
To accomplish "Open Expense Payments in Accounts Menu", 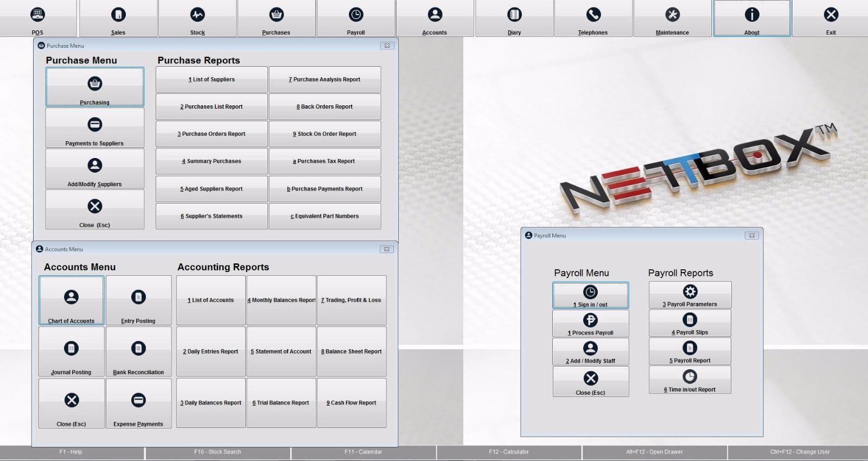I will pos(138,403).
